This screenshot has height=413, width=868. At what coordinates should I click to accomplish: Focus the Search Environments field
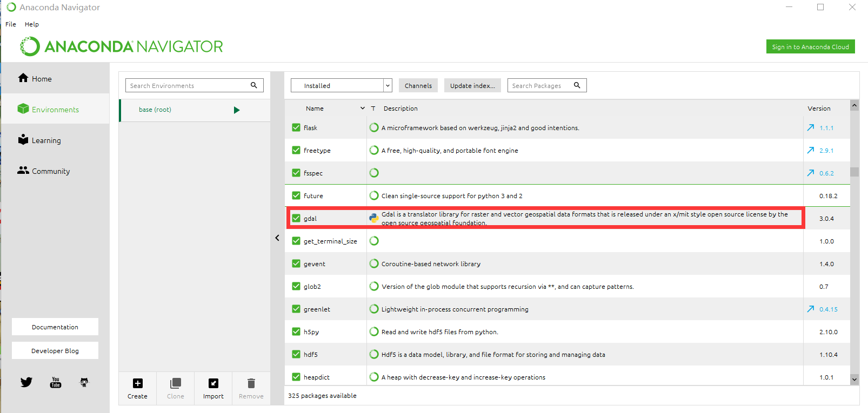pos(195,85)
